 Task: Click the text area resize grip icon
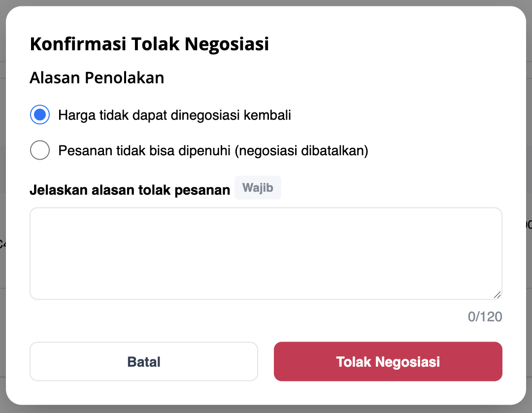coord(497,295)
